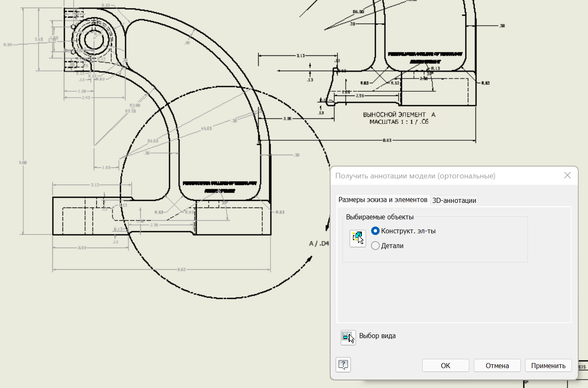Select the 2.43 dimension in main view
Viewport: 588px width, 388px height.
86,98
